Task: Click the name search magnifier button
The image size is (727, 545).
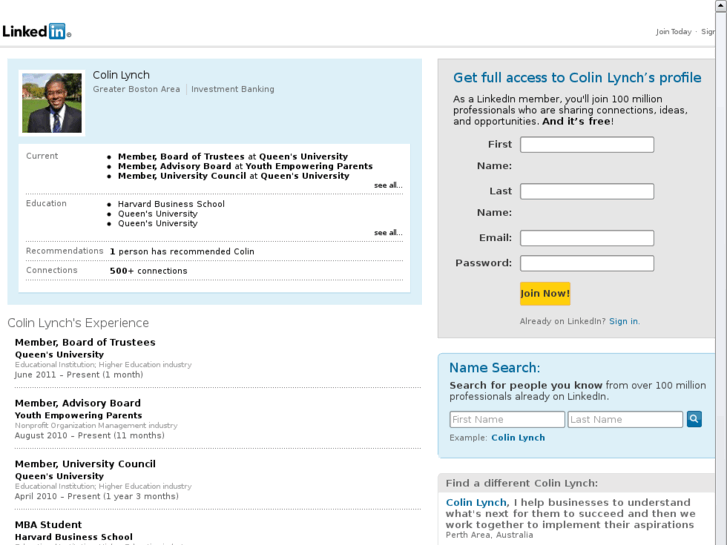Action: click(694, 419)
